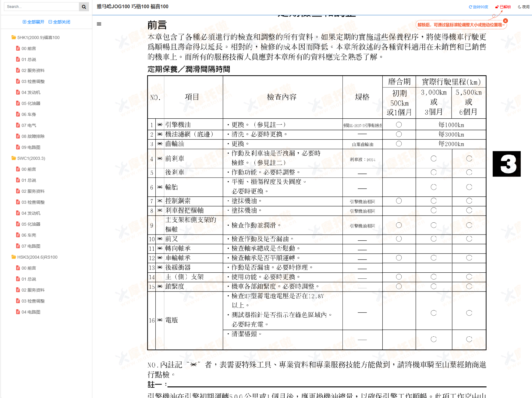The image size is (532, 398).
Task: Open 04 电路图 under HSK3 folder
Action: tap(28, 312)
